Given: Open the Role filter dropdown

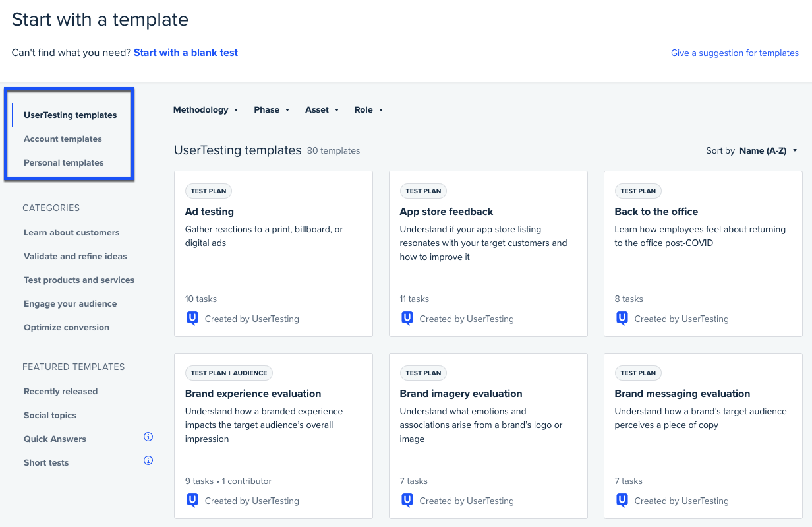Looking at the screenshot, I should 368,109.
